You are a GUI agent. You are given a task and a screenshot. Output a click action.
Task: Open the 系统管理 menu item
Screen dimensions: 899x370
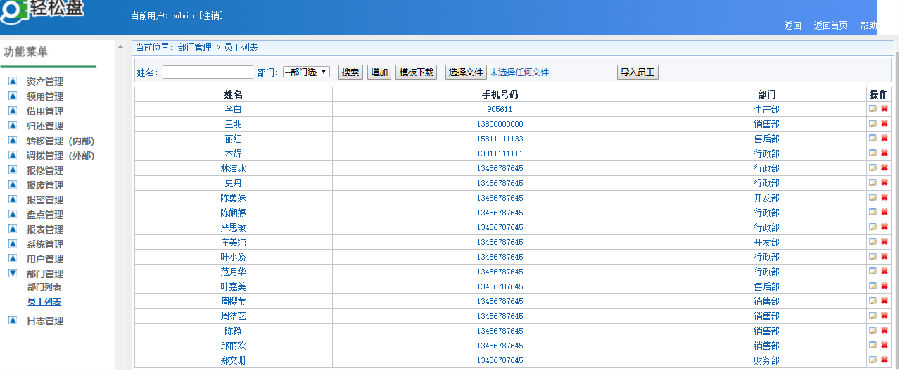[x=45, y=244]
